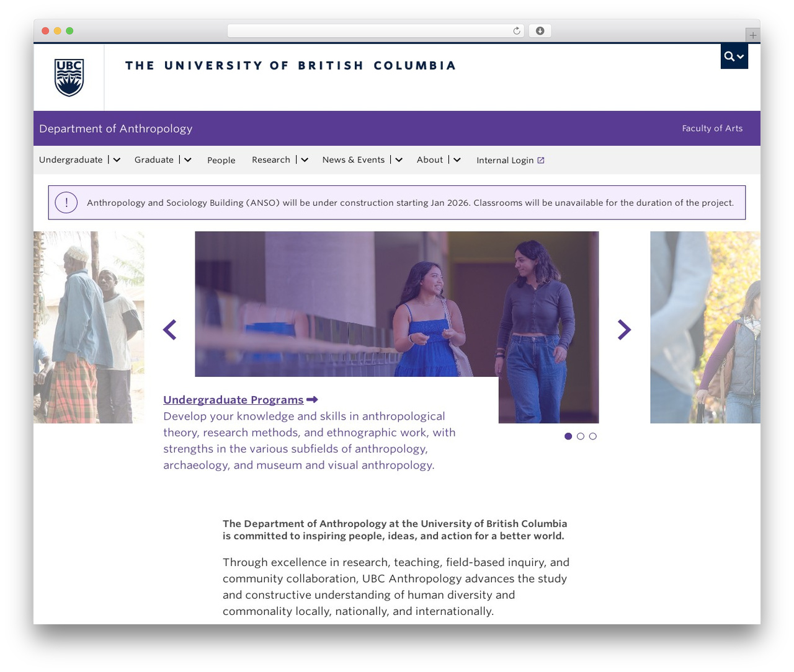Viewport: 794px width, 672px height.
Task: Follow the Internal Login link
Action: [505, 160]
